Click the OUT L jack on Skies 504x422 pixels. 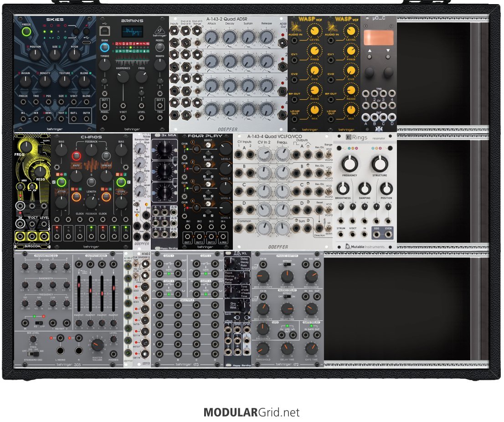click(74, 118)
